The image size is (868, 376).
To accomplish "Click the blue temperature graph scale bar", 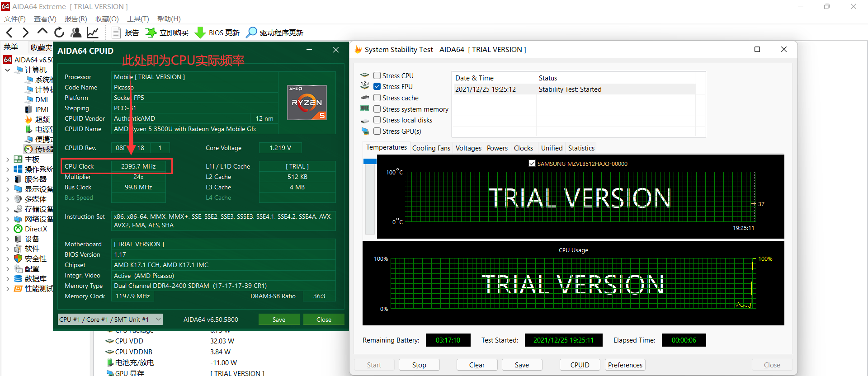I will point(370,161).
